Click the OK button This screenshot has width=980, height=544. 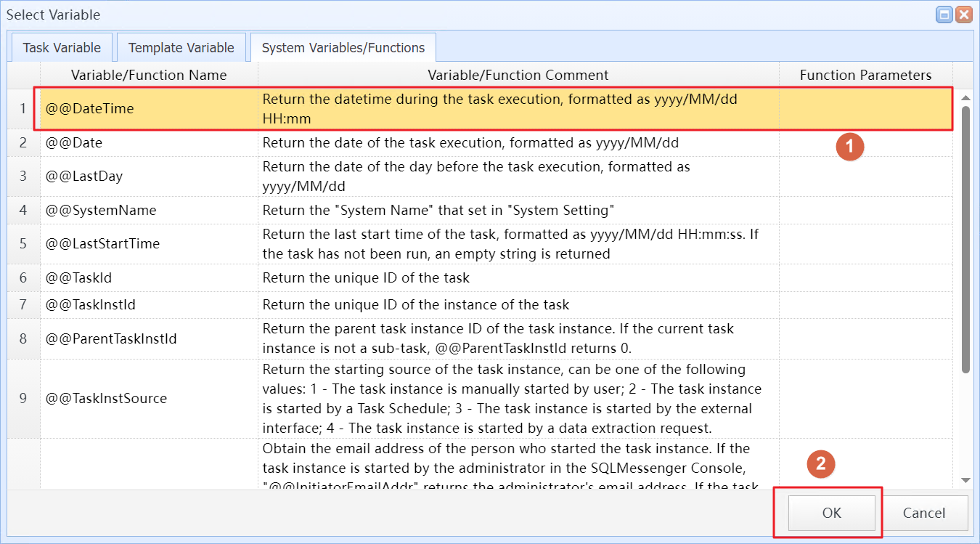[x=832, y=513]
